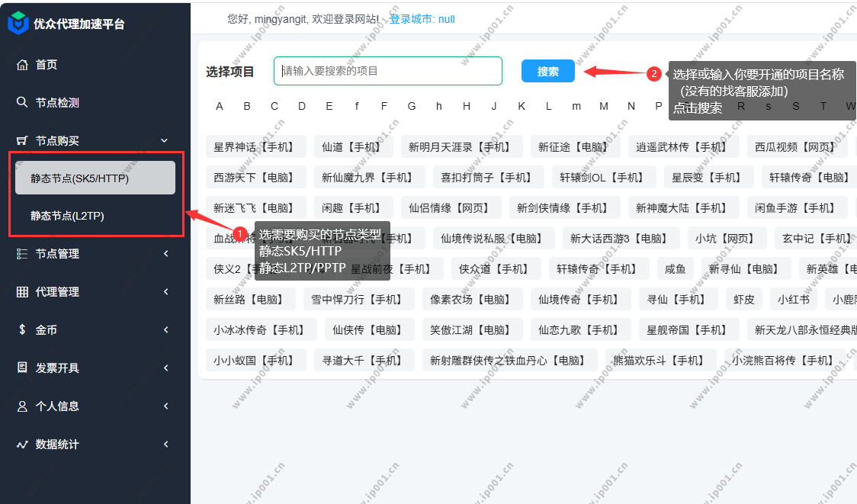Filter projects by letter P
The width and height of the screenshot is (857, 504).
pyautogui.click(x=659, y=106)
